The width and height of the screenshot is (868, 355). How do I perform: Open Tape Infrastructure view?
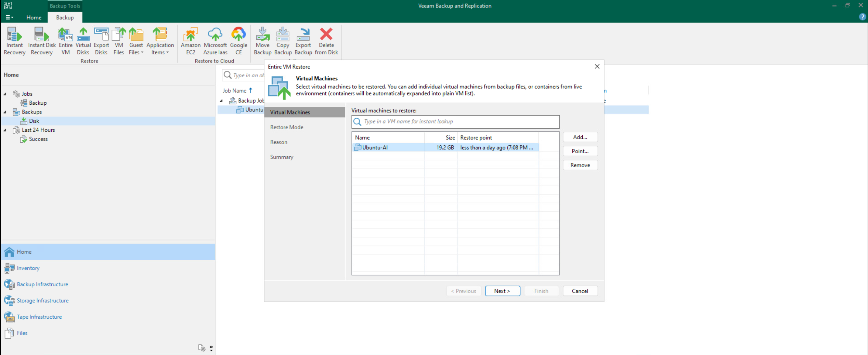39,317
